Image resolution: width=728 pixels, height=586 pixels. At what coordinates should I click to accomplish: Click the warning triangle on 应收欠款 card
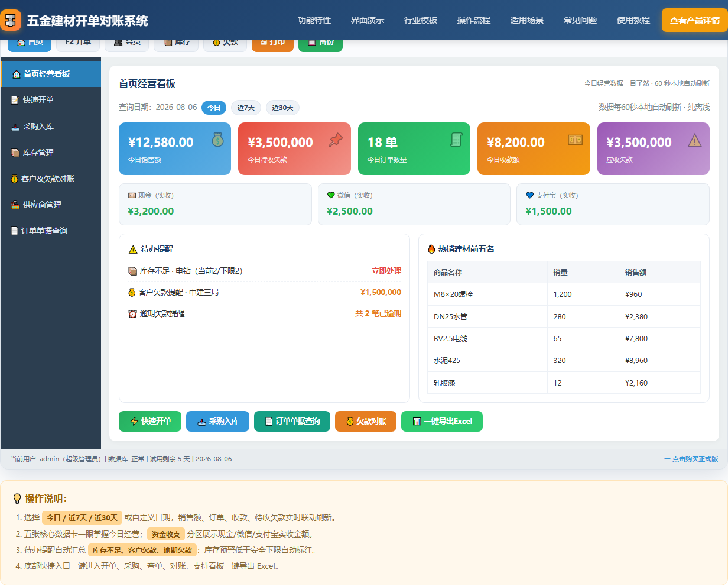(695, 140)
